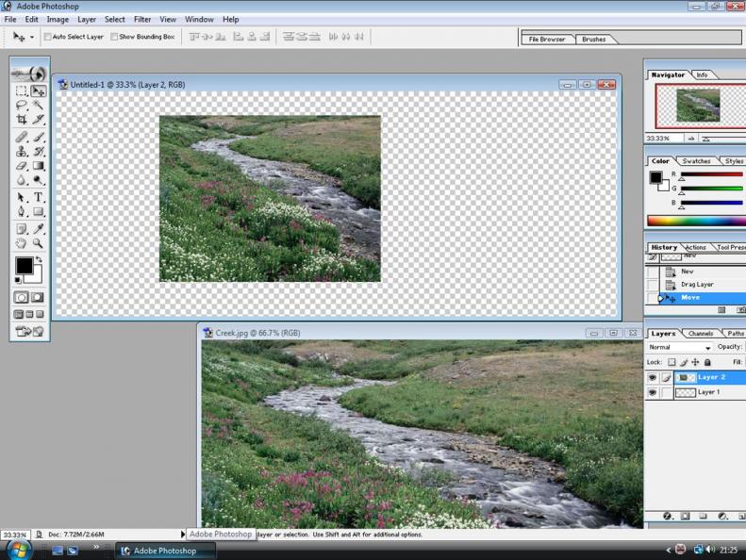Image resolution: width=746 pixels, height=560 pixels.
Task: Click the color ramp spectrum bar
Action: click(696, 221)
